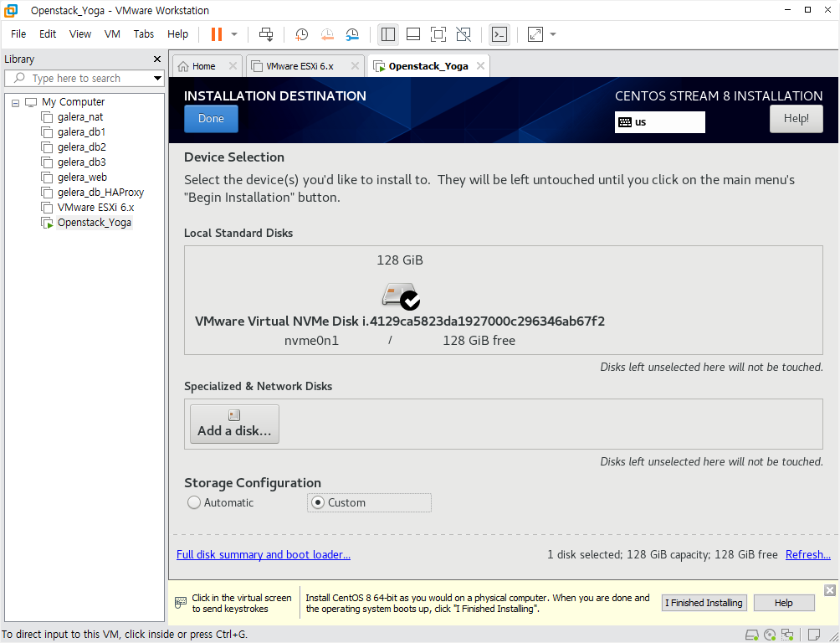Screen dimensions: 840x643
Task: Select Openstack_Yoga in the library
Action: click(x=94, y=223)
